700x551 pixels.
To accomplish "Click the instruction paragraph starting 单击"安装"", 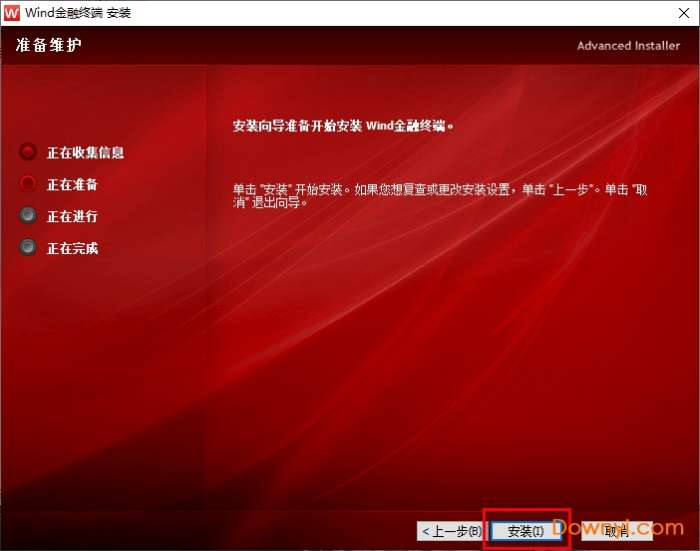I will [x=440, y=196].
